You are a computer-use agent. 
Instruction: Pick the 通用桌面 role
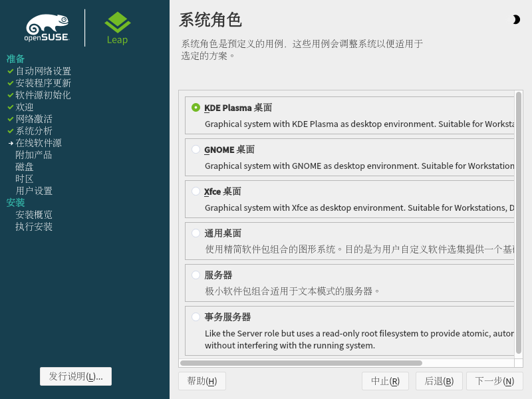coord(196,233)
